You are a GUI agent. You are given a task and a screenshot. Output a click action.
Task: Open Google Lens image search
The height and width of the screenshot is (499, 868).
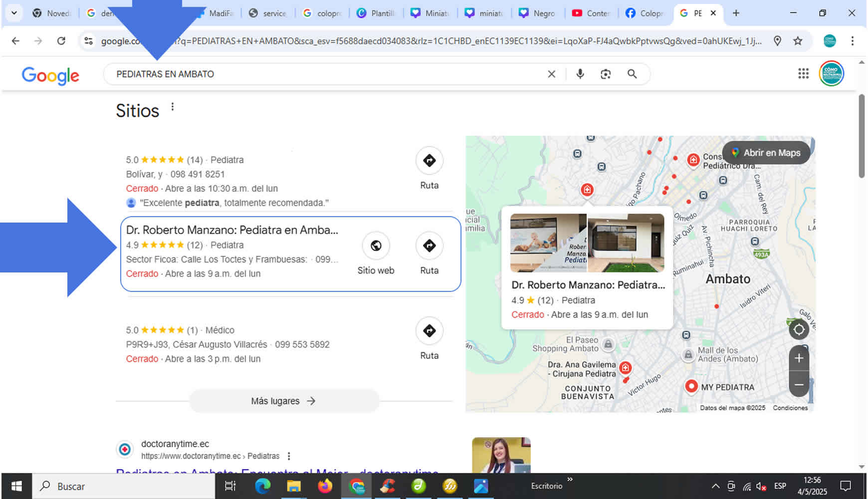(x=605, y=73)
